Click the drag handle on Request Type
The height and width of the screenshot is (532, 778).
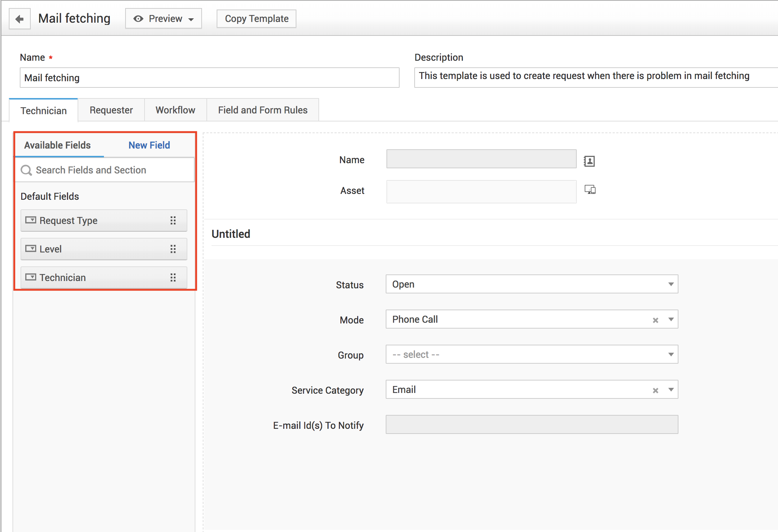[x=173, y=220]
